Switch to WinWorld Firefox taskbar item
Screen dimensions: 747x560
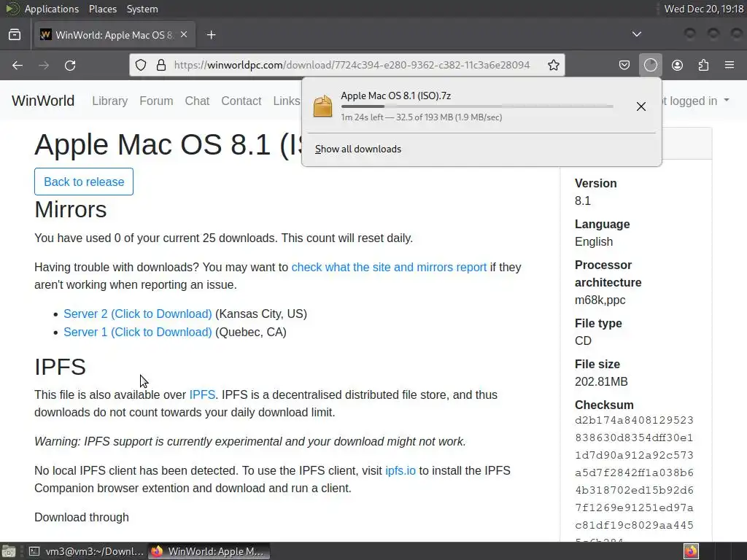pyautogui.click(x=209, y=551)
